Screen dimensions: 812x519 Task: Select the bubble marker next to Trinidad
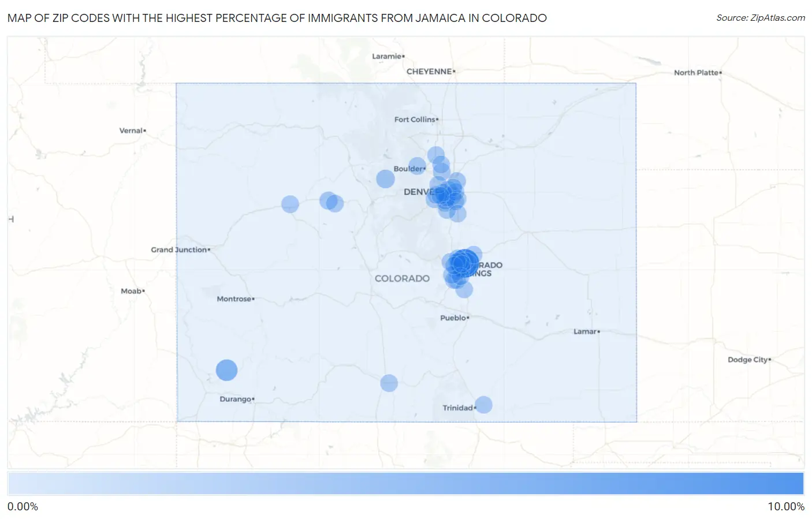coord(483,405)
